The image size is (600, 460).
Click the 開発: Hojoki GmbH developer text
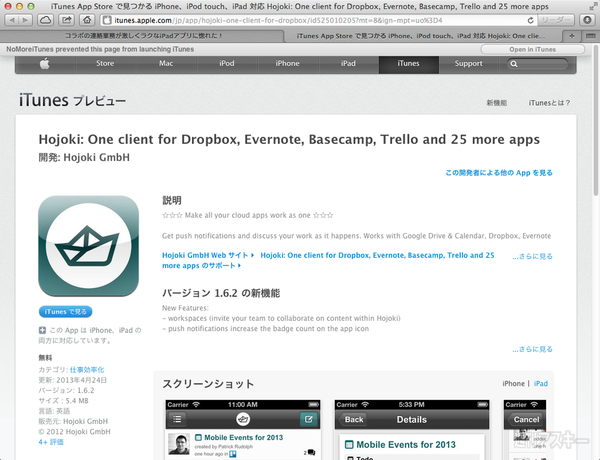tap(84, 157)
